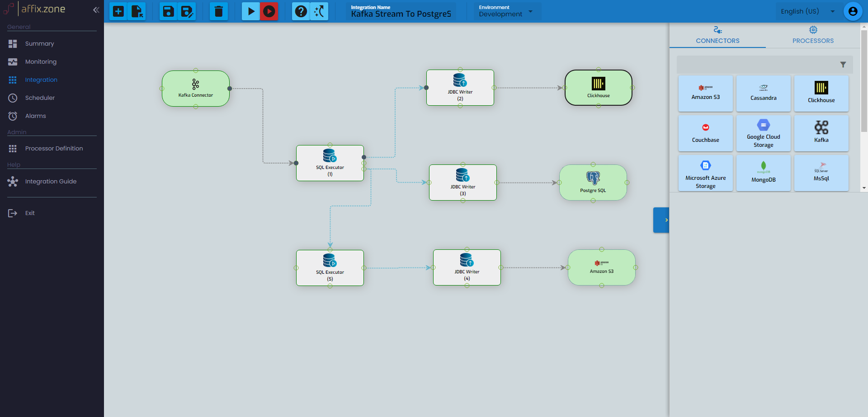Delete with the trash can icon
868x417 pixels.
point(218,11)
